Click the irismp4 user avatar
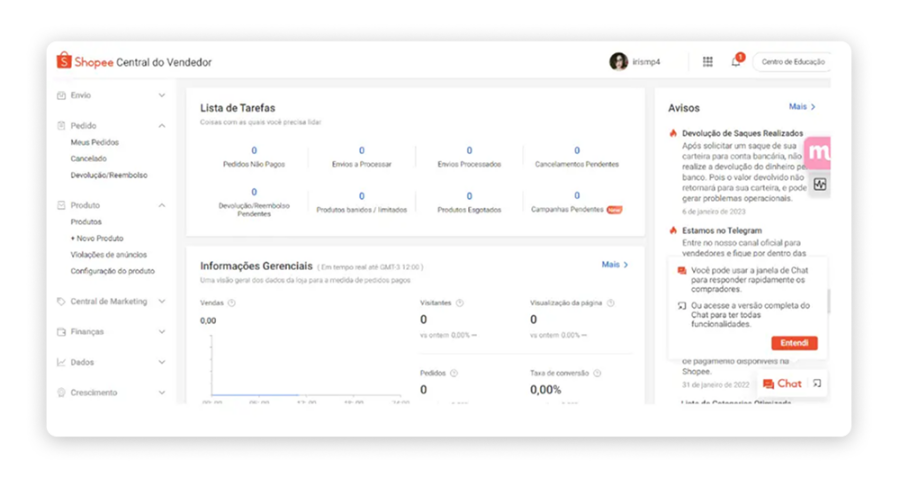Screen dimensions: 900x478 pyautogui.click(x=618, y=62)
